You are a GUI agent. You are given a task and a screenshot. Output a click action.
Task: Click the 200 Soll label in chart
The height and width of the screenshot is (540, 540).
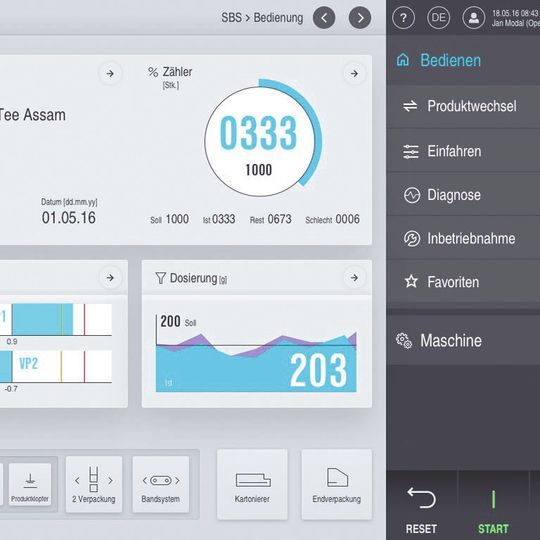178,322
